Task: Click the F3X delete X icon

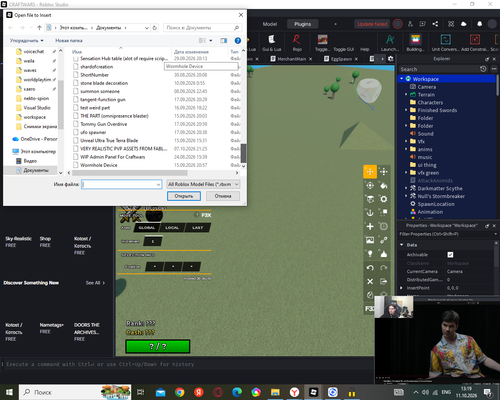Action: pyautogui.click(x=370, y=281)
